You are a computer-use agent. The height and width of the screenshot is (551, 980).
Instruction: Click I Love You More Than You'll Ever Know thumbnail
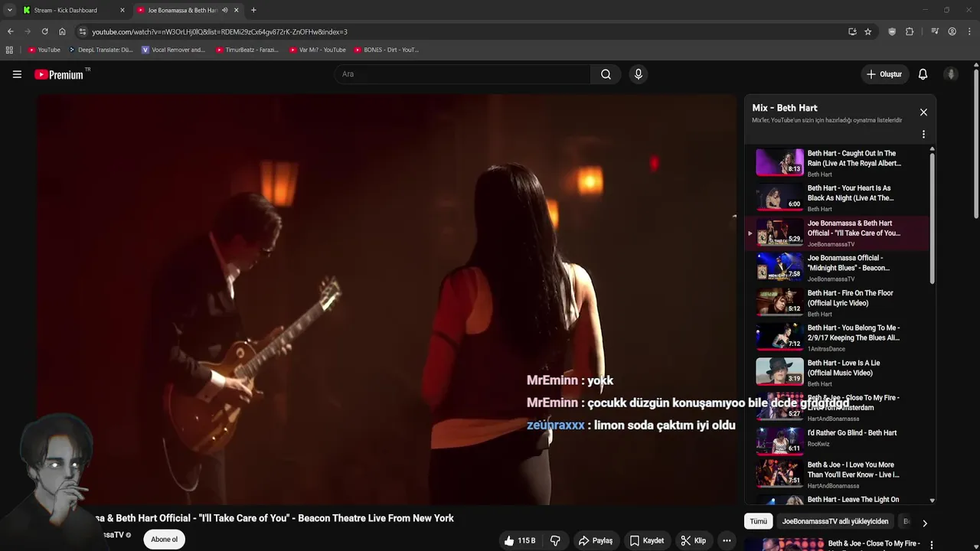point(779,474)
